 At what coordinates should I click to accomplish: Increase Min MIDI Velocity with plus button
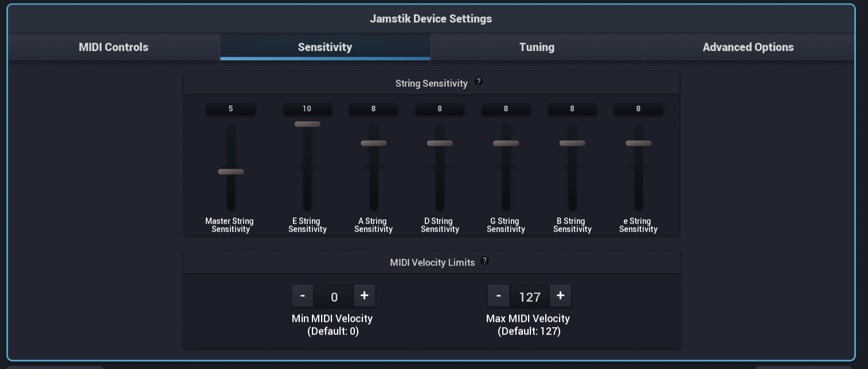[364, 296]
